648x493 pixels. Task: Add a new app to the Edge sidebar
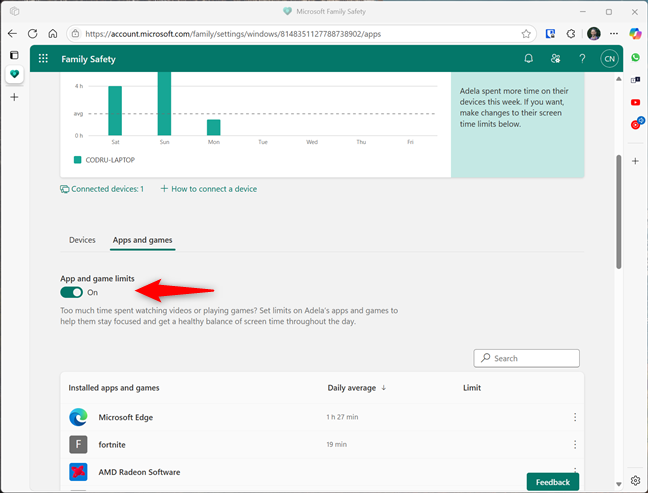(636, 161)
